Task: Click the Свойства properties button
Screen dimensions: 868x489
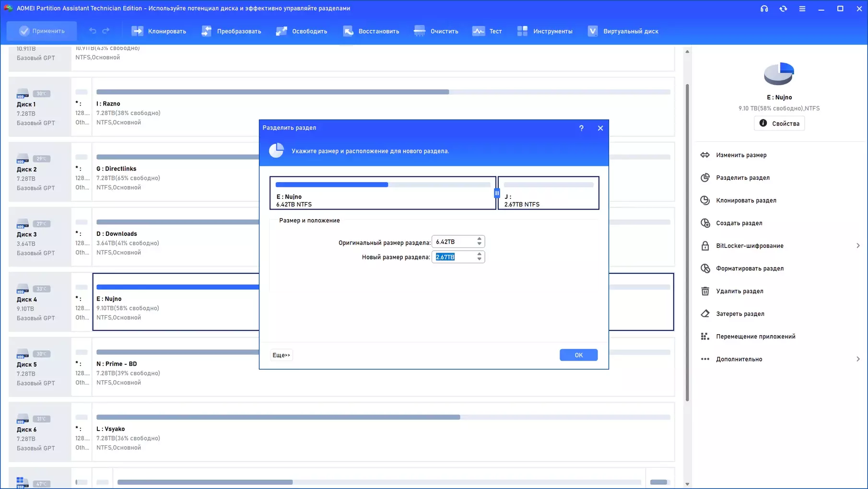Action: coord(779,124)
